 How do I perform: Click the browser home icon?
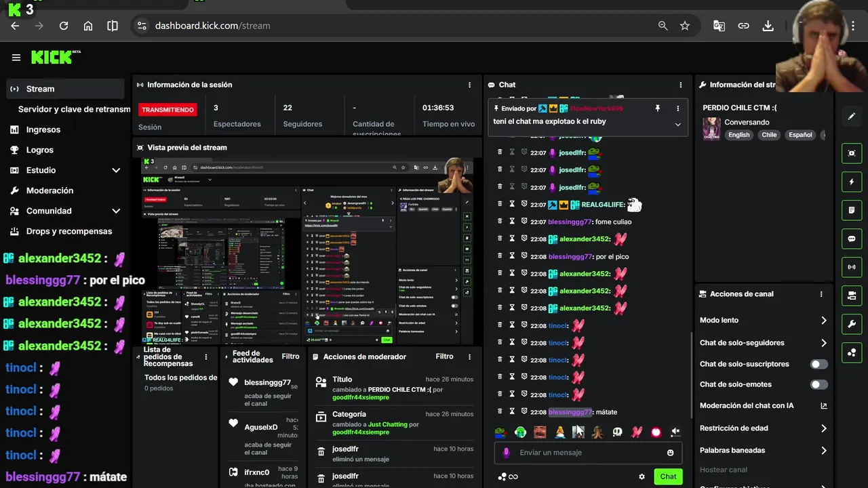coord(88,26)
